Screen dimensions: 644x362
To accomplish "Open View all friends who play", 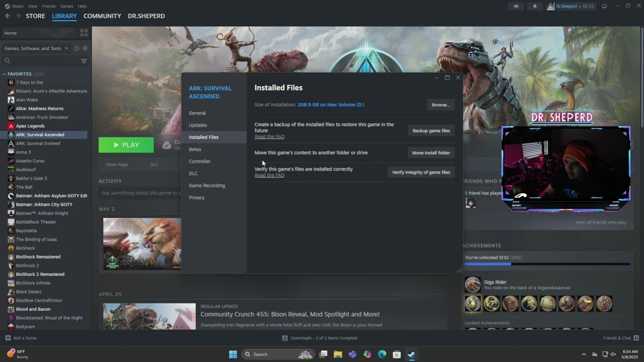I will [601, 222].
